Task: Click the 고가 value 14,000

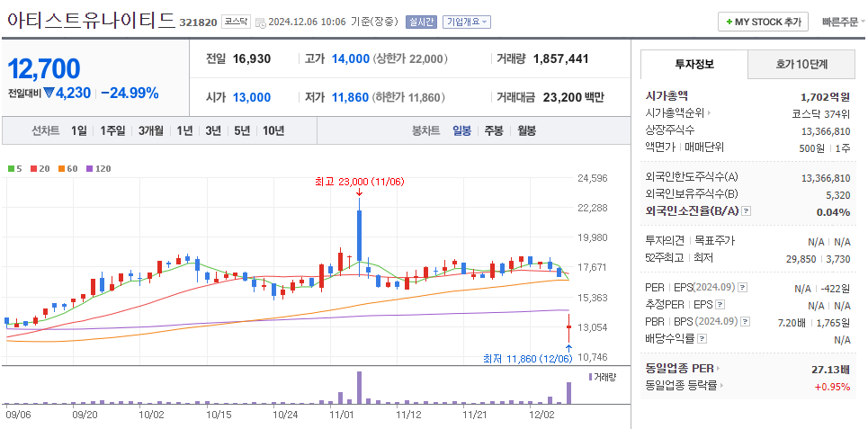Action: pos(351,59)
